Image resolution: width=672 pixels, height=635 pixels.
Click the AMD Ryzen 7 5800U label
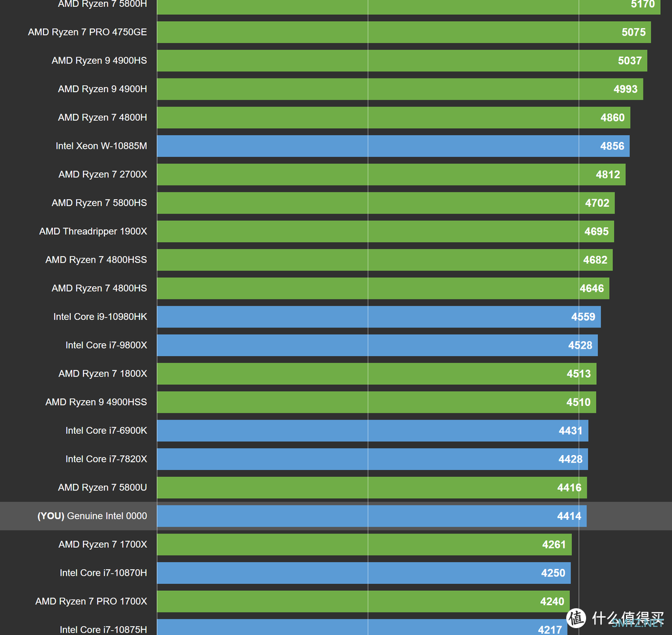pos(103,487)
